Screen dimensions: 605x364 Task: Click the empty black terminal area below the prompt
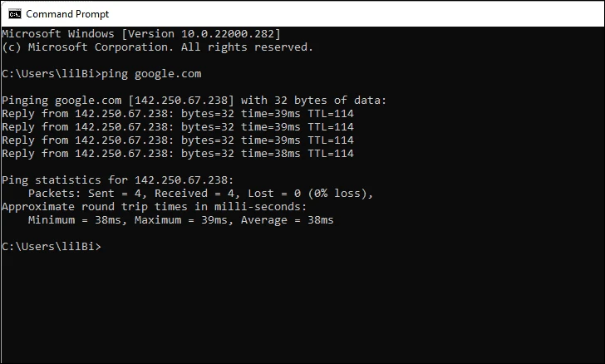coord(302,309)
